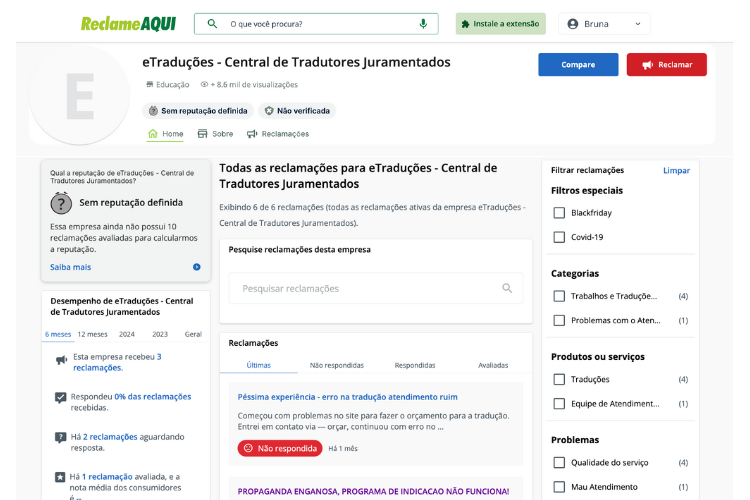Click the checkmark icon beside Respondeu
Image resolution: width=750 pixels, height=500 pixels.
pyautogui.click(x=60, y=398)
